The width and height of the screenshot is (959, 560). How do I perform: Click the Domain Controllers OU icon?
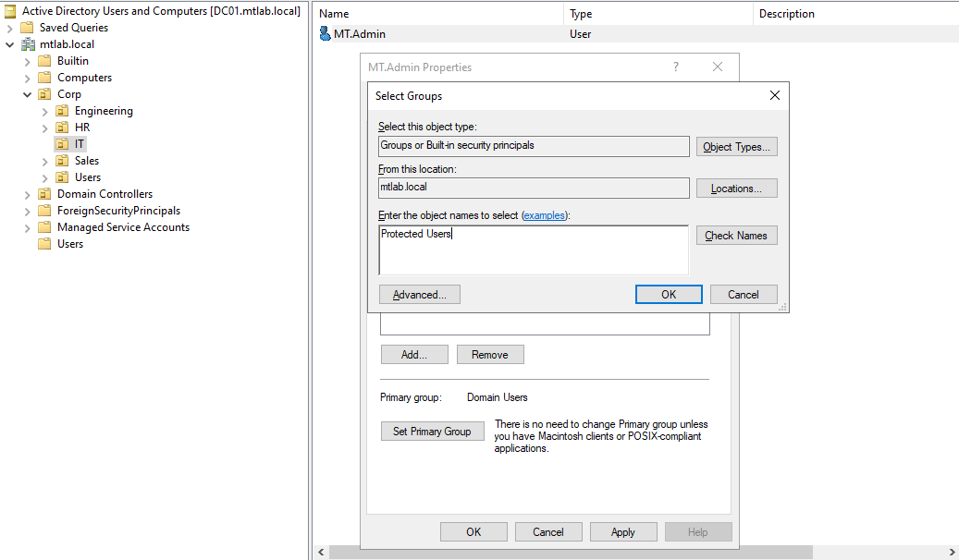[44, 194]
